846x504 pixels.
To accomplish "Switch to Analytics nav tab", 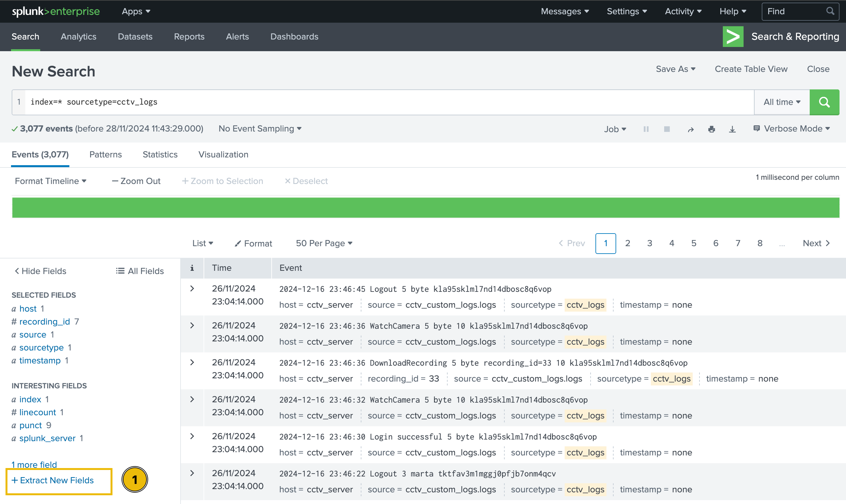I will (x=78, y=36).
